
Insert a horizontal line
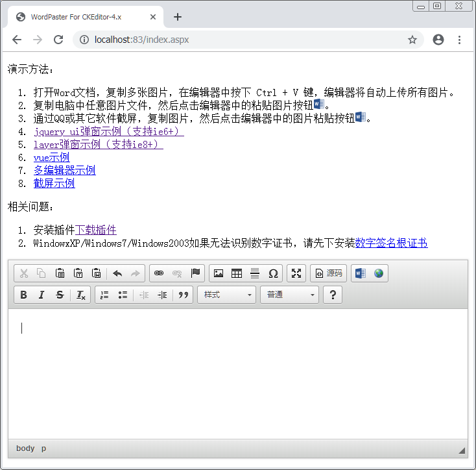[255, 273]
